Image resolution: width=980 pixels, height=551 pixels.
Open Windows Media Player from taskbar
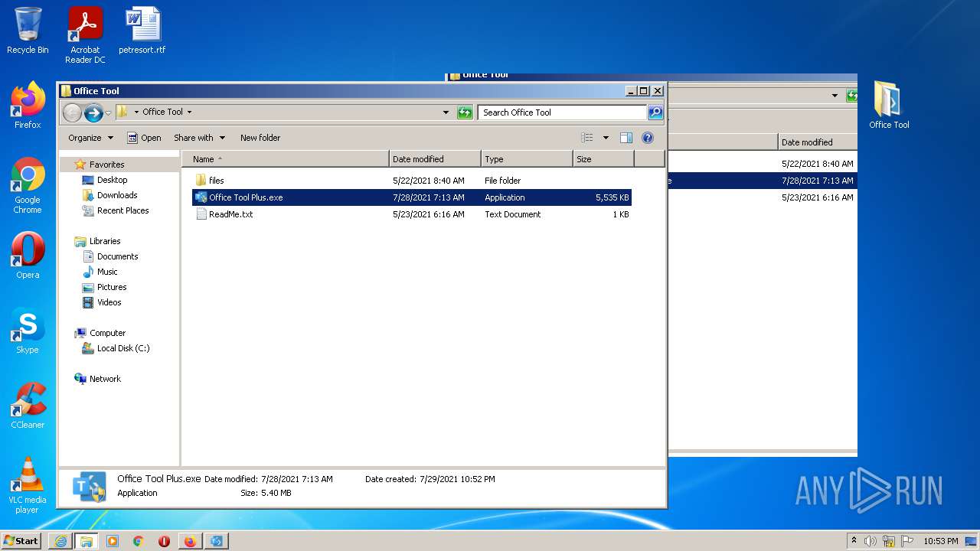point(113,541)
